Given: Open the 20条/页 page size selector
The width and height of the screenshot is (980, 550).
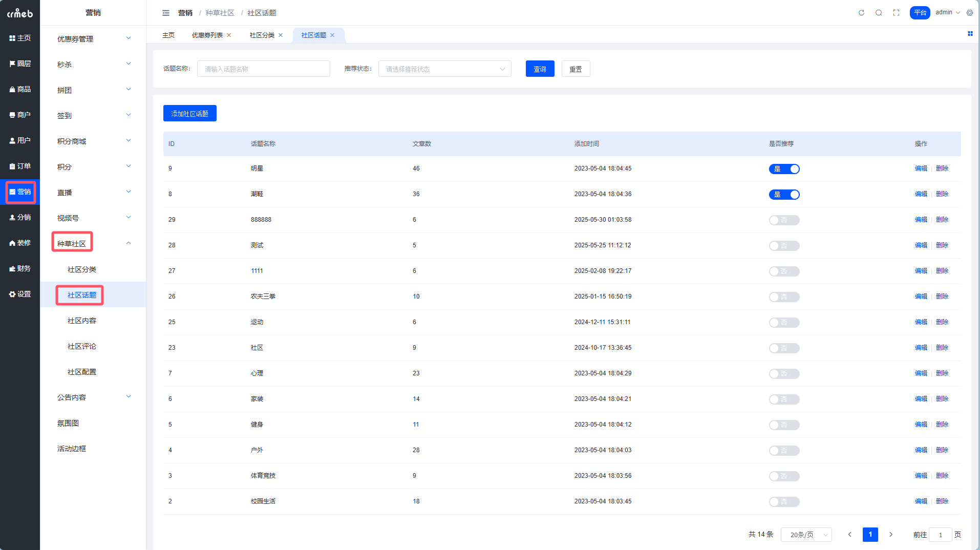Looking at the screenshot, I should pyautogui.click(x=806, y=535).
